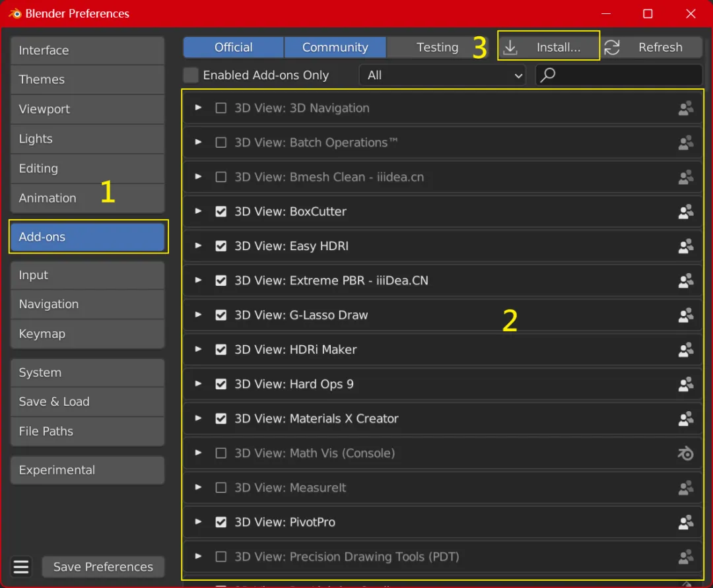
Task: Click the community icon on 3D Navigation row
Action: 686,108
